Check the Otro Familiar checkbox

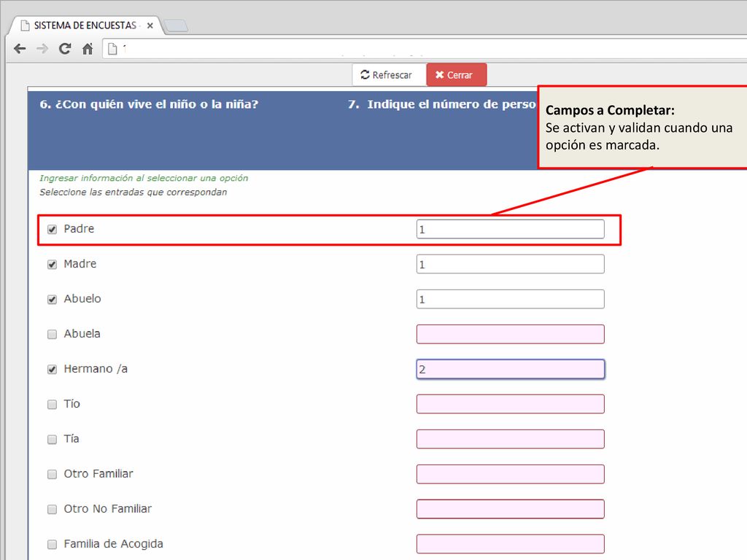coord(53,474)
